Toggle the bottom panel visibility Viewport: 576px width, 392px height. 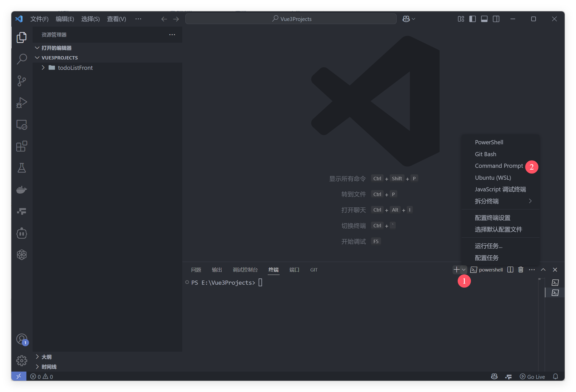coord(484,19)
